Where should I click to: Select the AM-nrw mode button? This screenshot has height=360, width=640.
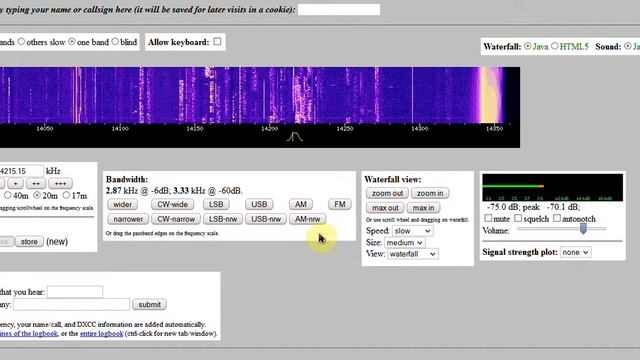pyautogui.click(x=307, y=219)
